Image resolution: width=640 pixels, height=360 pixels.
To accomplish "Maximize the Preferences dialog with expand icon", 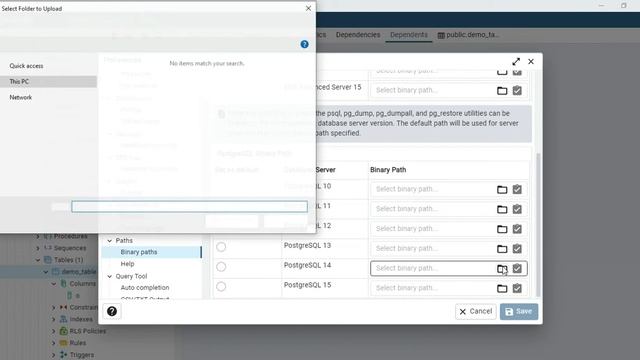I will click(516, 62).
